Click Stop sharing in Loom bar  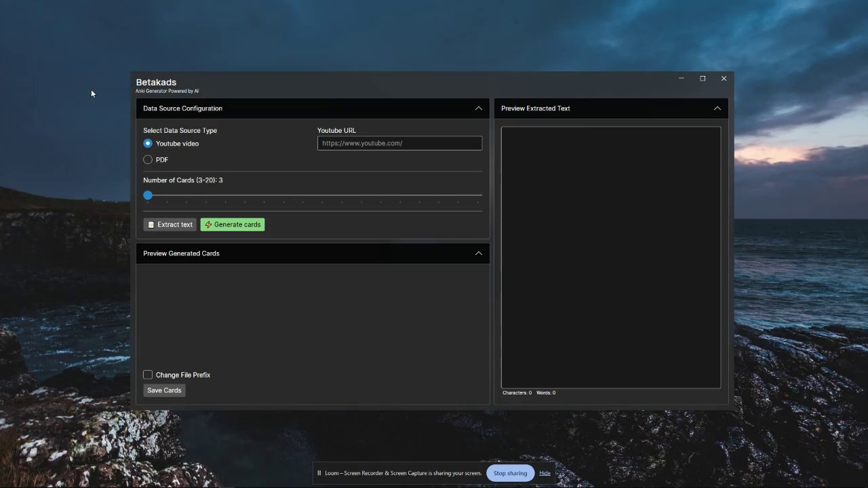510,473
